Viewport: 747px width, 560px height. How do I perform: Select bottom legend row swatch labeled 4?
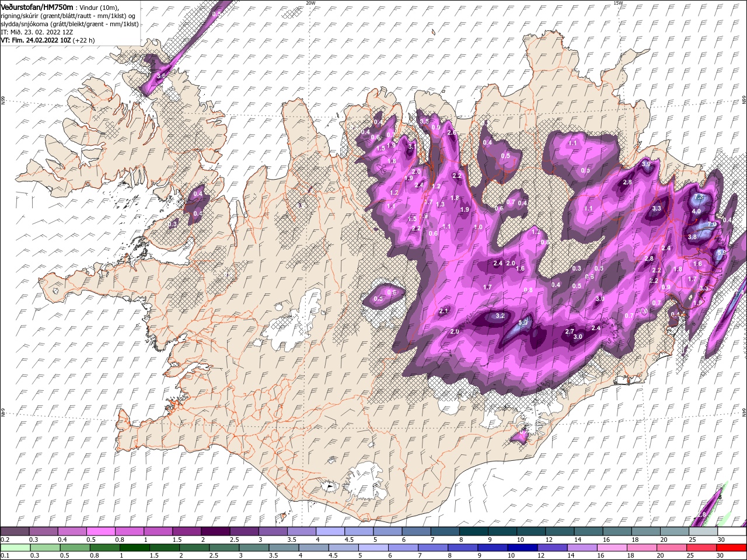tap(314, 548)
